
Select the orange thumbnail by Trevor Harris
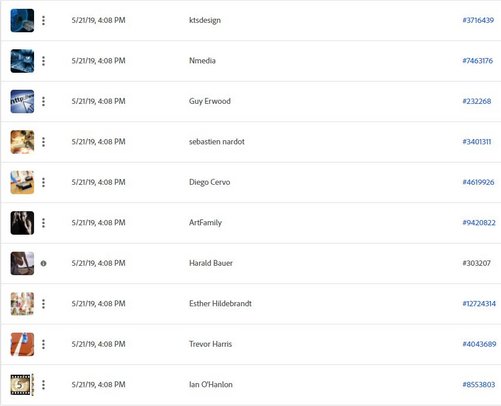click(22, 344)
